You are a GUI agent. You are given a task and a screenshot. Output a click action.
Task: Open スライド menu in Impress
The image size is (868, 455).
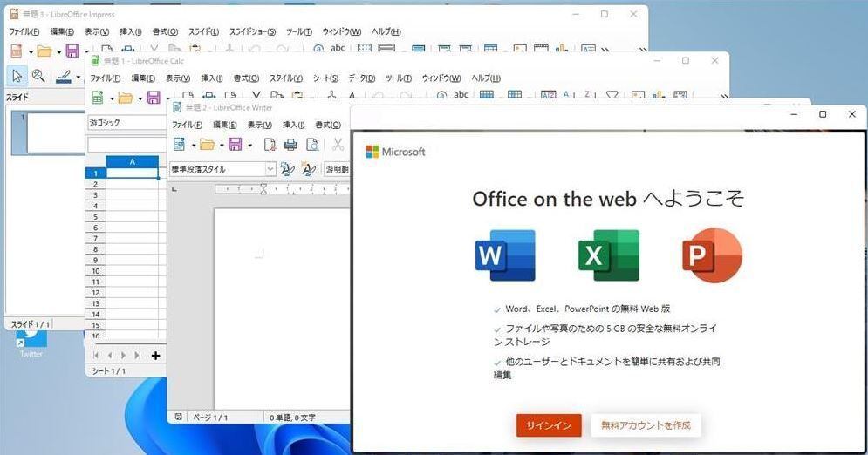204,31
